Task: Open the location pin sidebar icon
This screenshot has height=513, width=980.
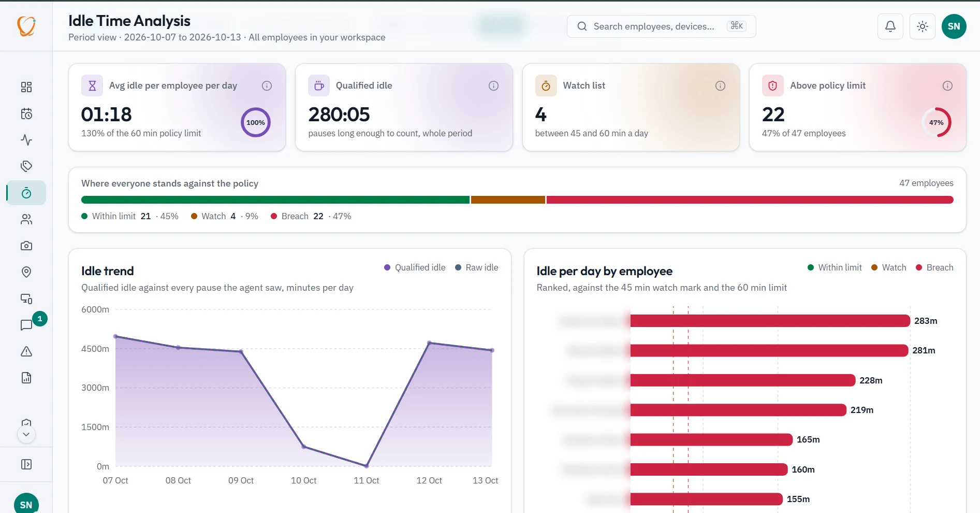Action: pos(26,272)
